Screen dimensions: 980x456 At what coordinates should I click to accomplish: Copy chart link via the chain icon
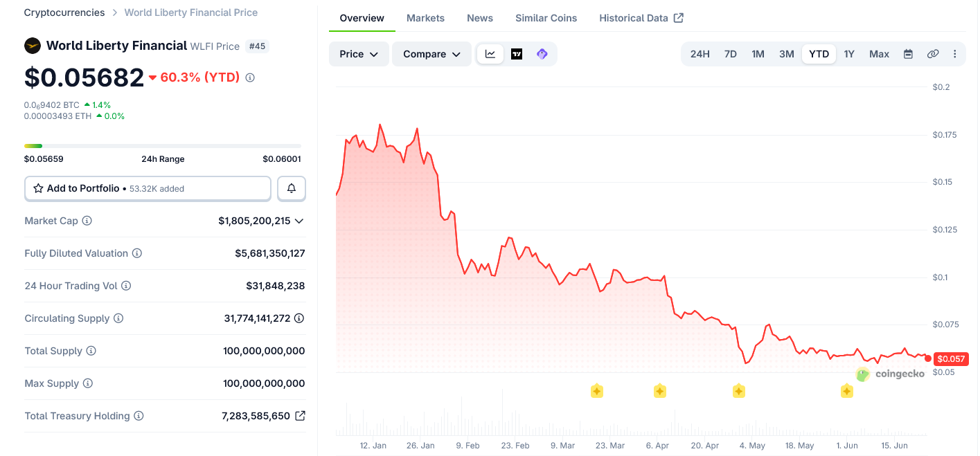933,54
